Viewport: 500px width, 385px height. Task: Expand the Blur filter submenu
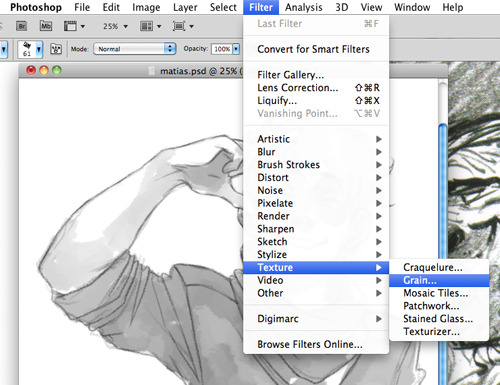(x=316, y=152)
